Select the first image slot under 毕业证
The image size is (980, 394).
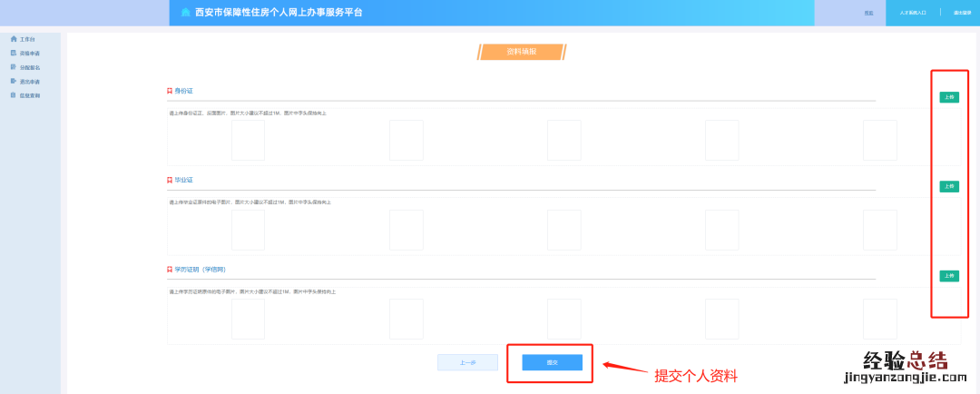pyautogui.click(x=248, y=231)
